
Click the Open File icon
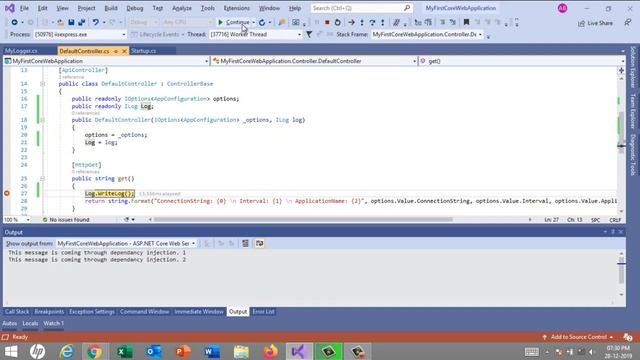pos(60,22)
